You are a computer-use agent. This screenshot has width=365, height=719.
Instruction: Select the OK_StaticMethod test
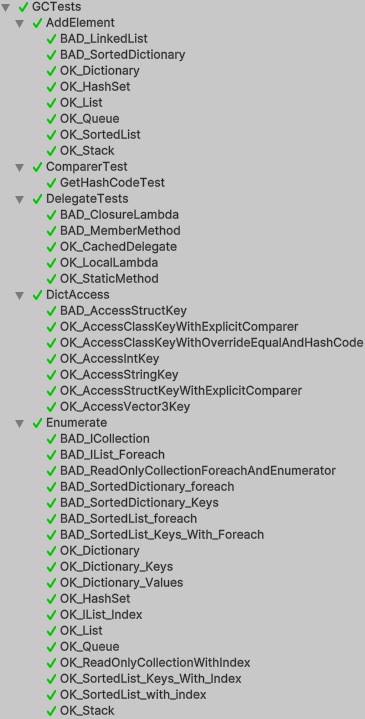click(109, 279)
